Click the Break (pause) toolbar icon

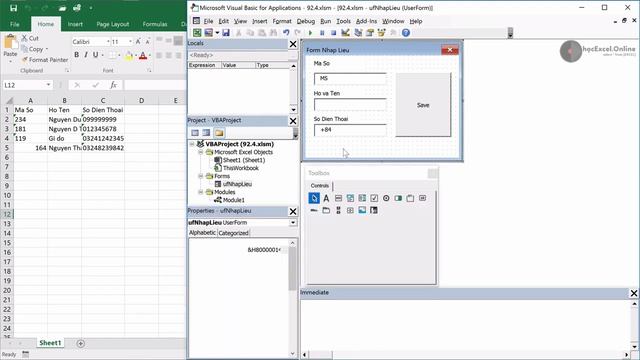[322, 33]
